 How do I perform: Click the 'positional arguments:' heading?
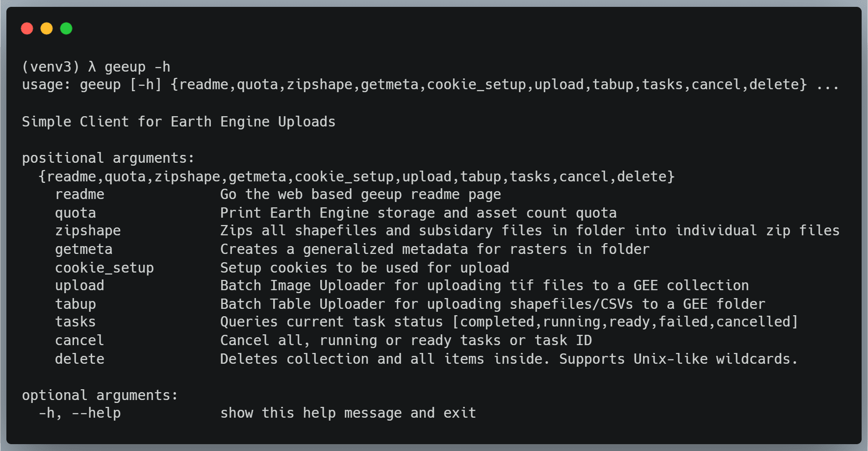(x=108, y=158)
